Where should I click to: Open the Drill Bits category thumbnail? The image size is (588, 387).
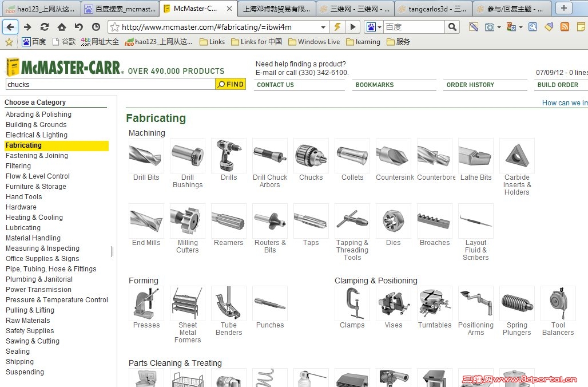146,155
